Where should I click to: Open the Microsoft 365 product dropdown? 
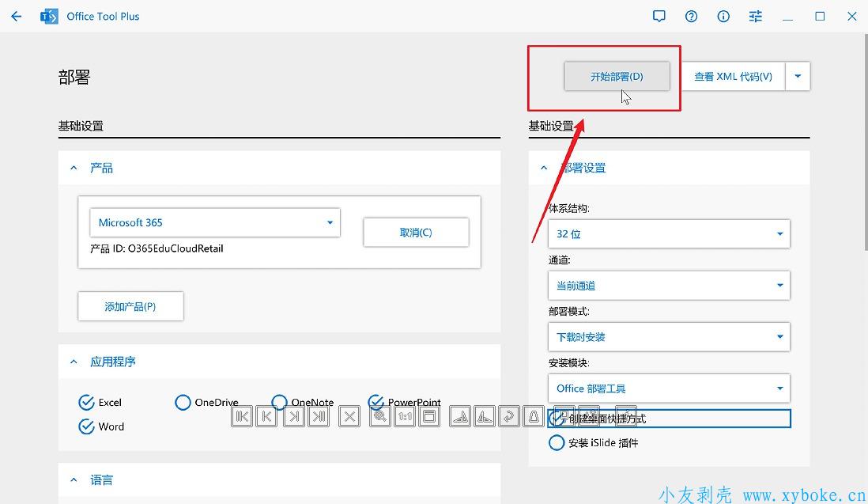coord(215,223)
